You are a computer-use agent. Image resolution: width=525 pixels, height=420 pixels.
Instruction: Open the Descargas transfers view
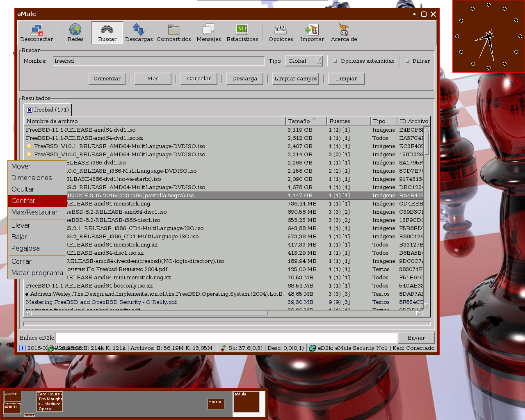139,33
